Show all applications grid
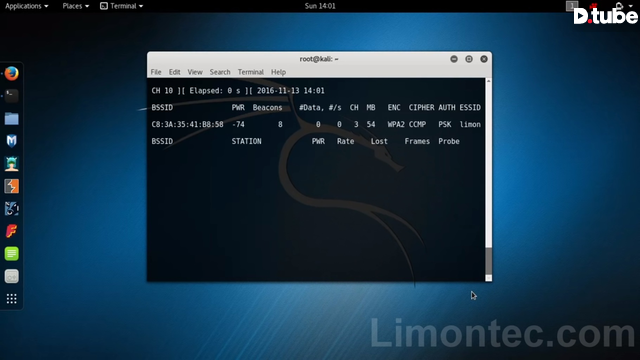Image resolution: width=640 pixels, height=360 pixels. (x=11, y=299)
